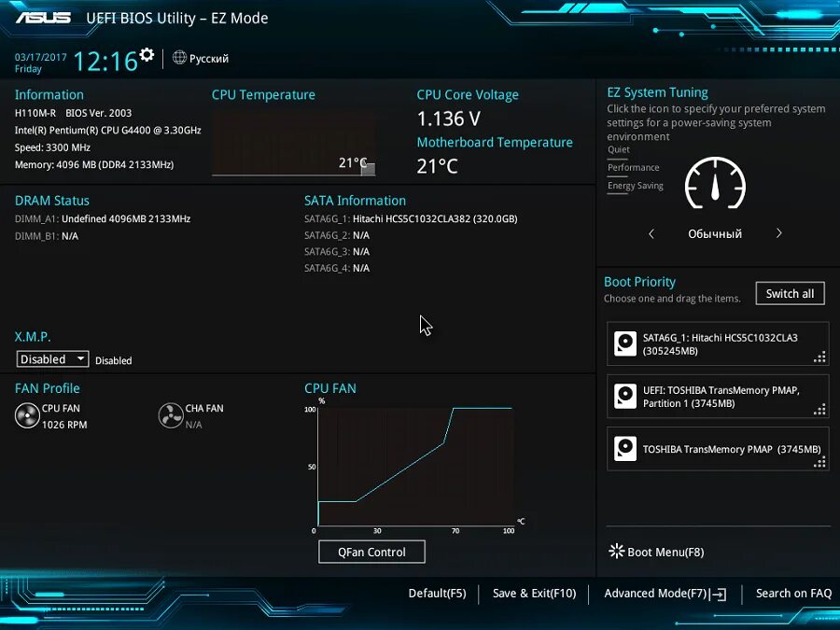
Task: Click the FAN Profile heading
Action: (x=48, y=388)
